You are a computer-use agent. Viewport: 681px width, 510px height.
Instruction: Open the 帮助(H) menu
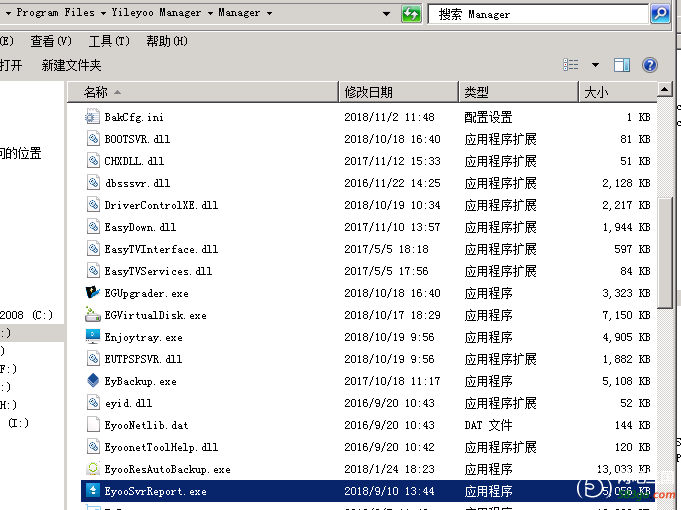[167, 41]
